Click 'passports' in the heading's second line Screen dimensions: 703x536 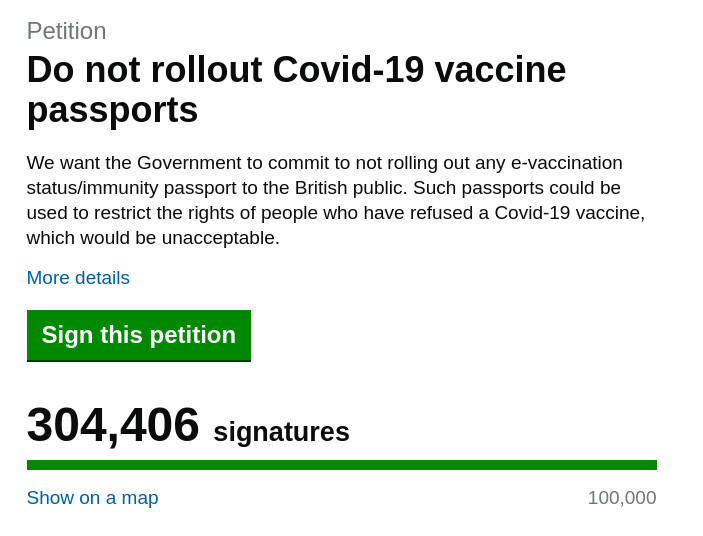click(x=112, y=110)
